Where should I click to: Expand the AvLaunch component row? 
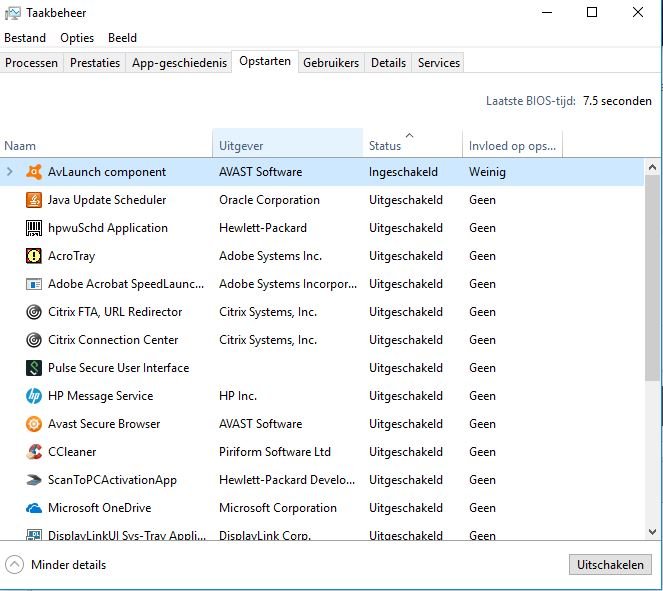(x=10, y=172)
